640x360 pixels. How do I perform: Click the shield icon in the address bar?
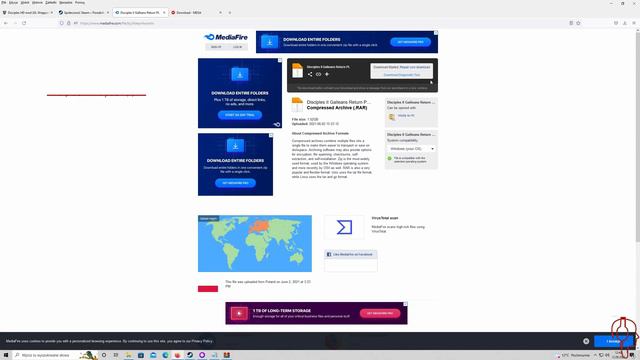(62, 23)
